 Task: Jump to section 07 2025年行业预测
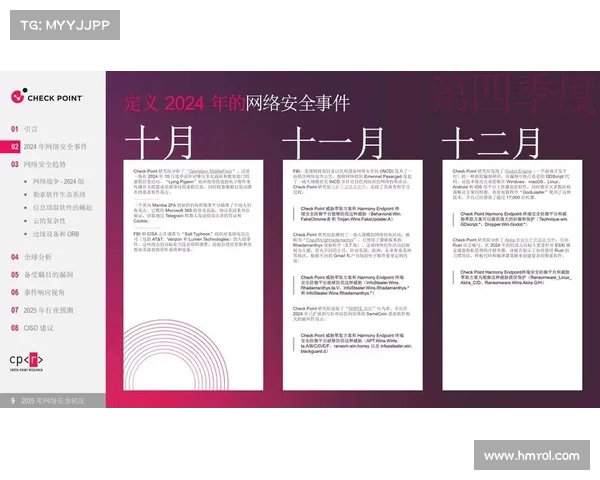42,310
